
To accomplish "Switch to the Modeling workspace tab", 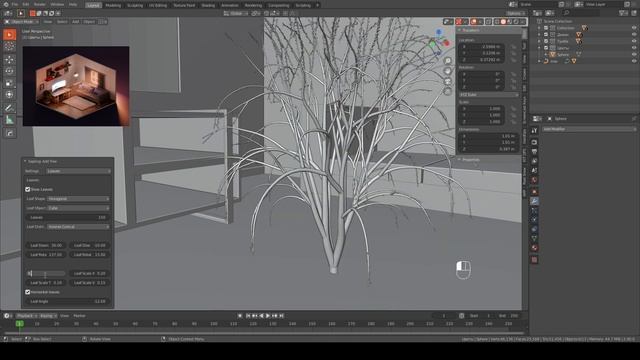I will coord(113,5).
